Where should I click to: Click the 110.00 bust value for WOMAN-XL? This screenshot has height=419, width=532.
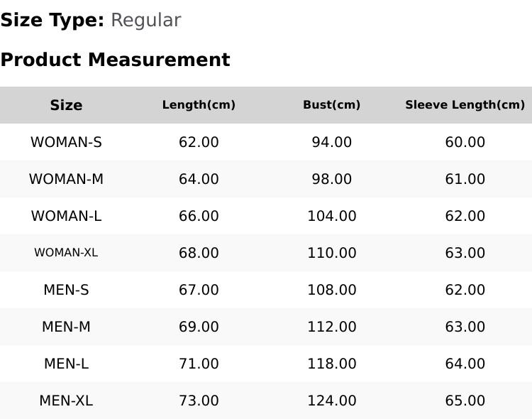coord(331,253)
